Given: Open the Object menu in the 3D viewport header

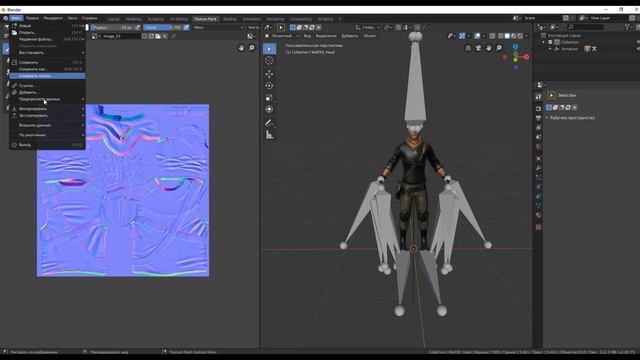Looking at the screenshot, I should pos(369,36).
